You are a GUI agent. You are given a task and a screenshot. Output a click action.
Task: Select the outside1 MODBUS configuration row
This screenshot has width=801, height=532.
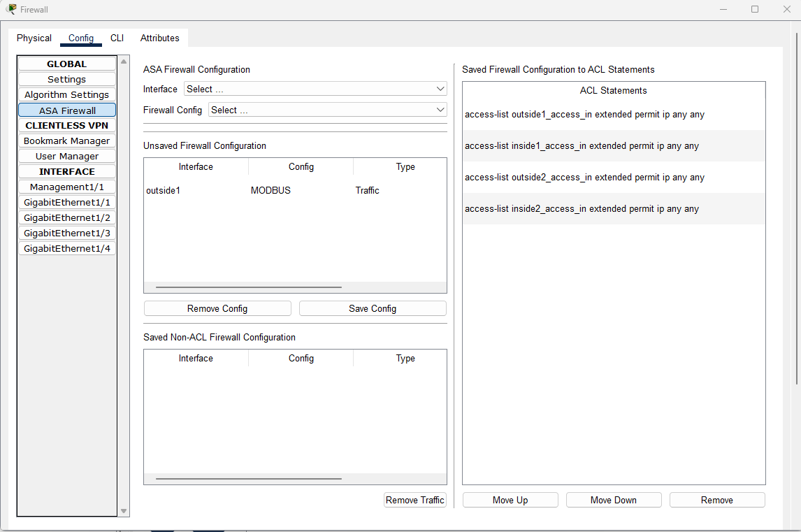(294, 189)
